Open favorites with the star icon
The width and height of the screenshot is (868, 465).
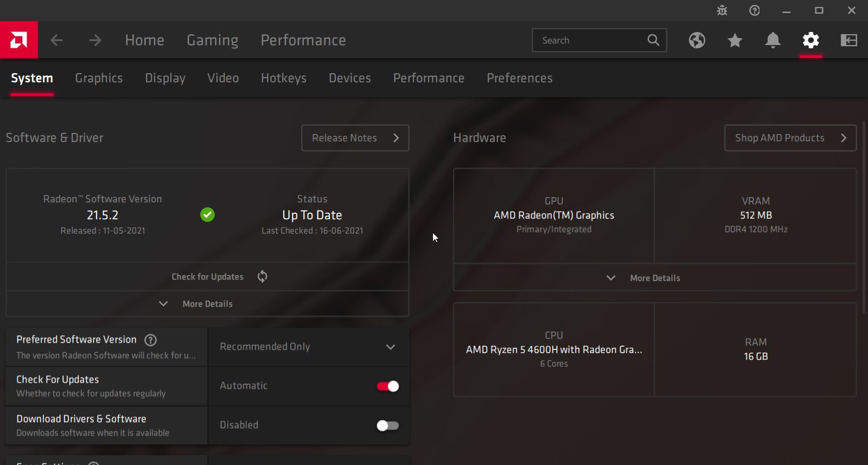(735, 40)
